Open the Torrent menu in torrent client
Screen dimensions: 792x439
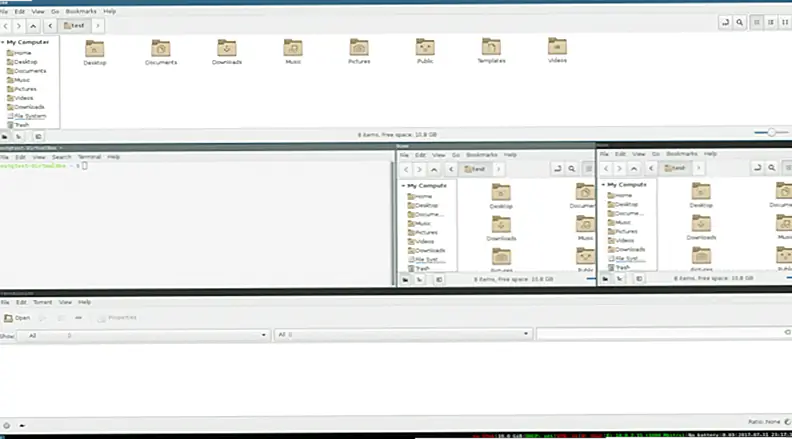43,301
